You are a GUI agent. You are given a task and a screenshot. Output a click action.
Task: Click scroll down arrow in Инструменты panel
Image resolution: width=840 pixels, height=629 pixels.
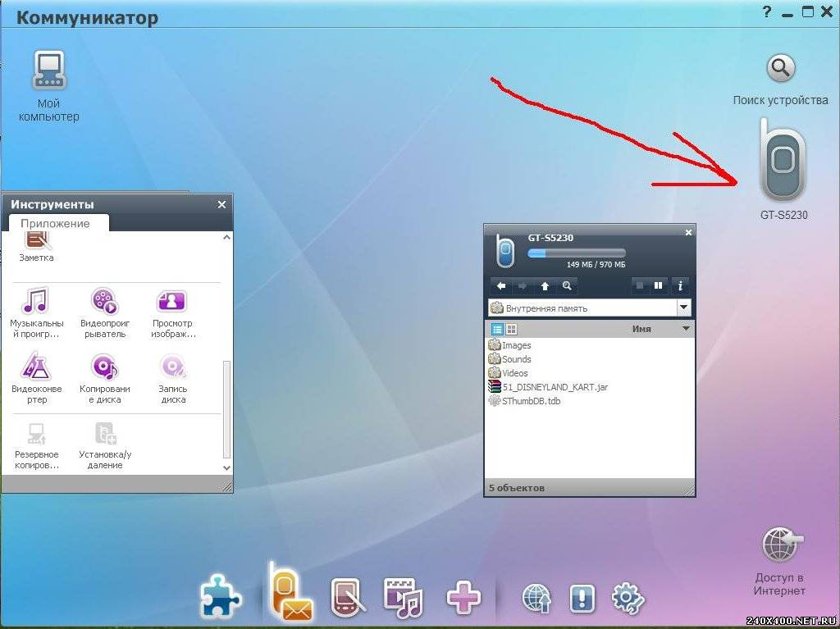(226, 467)
